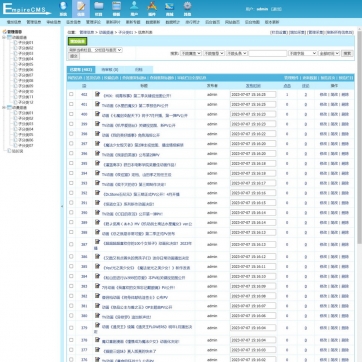Click the document icon in row ID 392
Viewport: 362px width, 362px height.
97,193
